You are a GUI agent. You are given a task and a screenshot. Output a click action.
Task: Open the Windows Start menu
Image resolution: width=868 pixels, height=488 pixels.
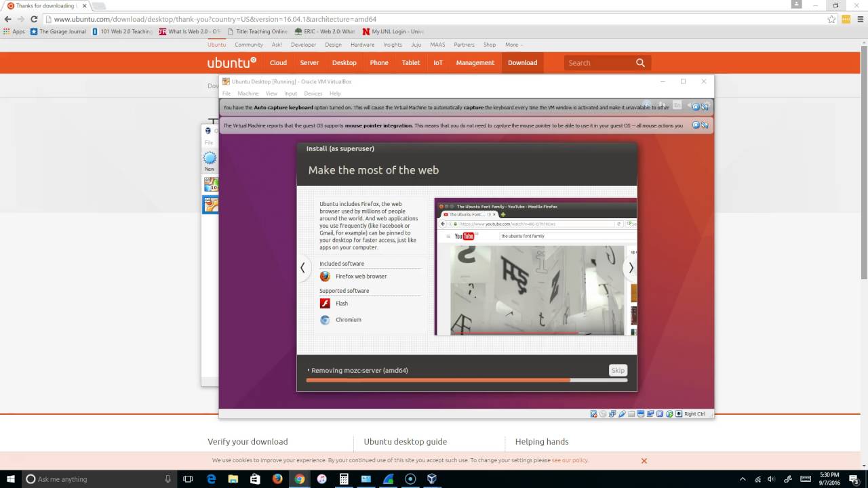[x=11, y=479]
